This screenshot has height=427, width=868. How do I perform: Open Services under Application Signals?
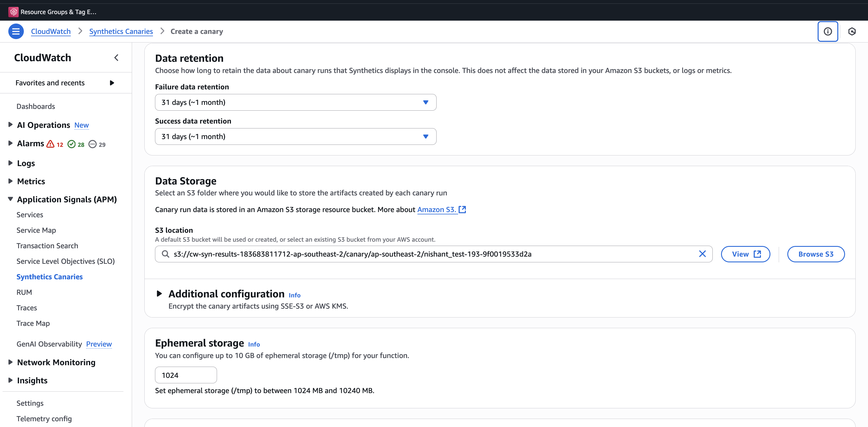pos(30,215)
